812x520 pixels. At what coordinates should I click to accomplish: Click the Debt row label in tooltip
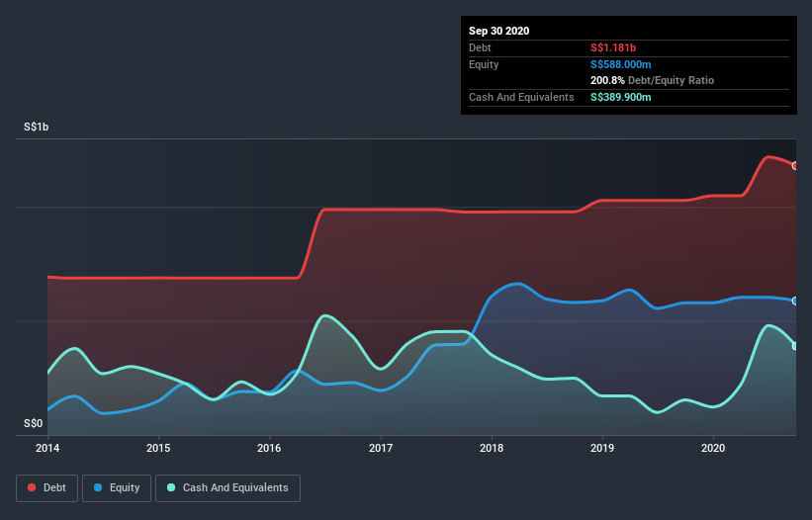coord(480,48)
